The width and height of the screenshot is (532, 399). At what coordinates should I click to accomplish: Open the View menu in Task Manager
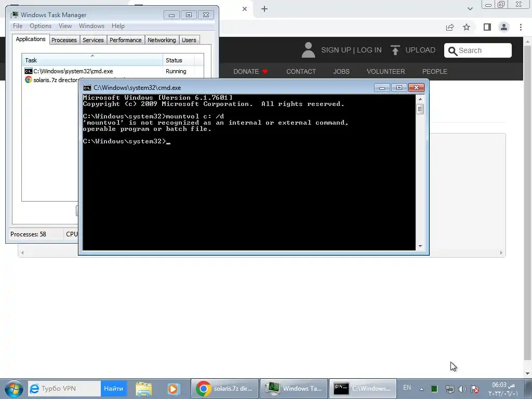coord(65,26)
